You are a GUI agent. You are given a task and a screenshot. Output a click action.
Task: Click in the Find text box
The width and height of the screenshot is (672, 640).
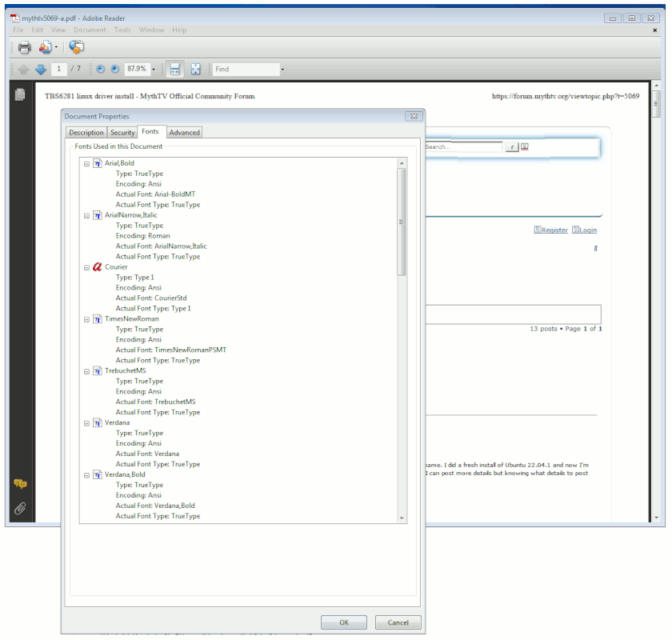[x=246, y=69]
